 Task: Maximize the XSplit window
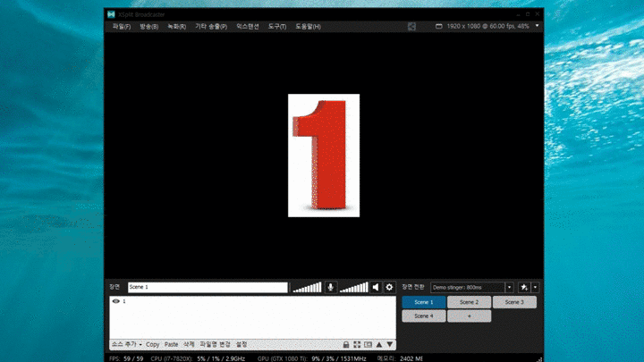click(528, 14)
